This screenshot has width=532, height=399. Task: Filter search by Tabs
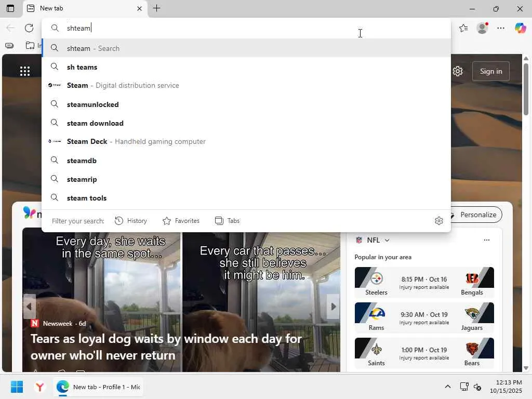pyautogui.click(x=228, y=221)
